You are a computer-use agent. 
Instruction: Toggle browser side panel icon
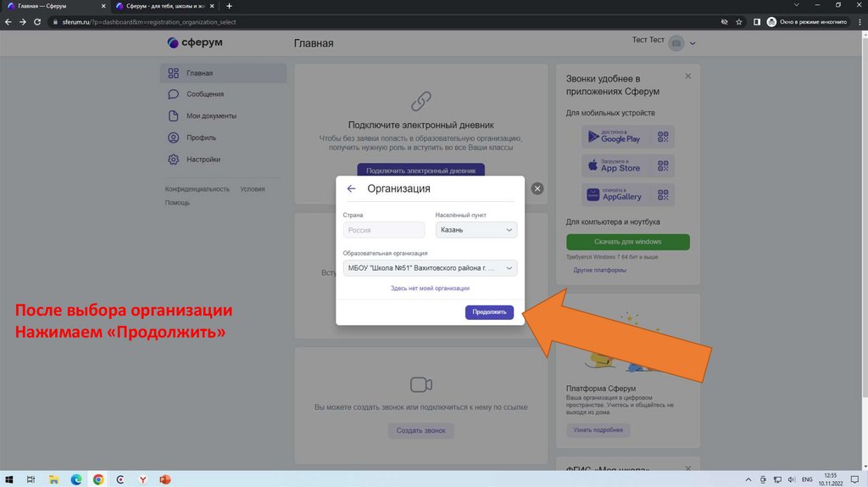(757, 22)
